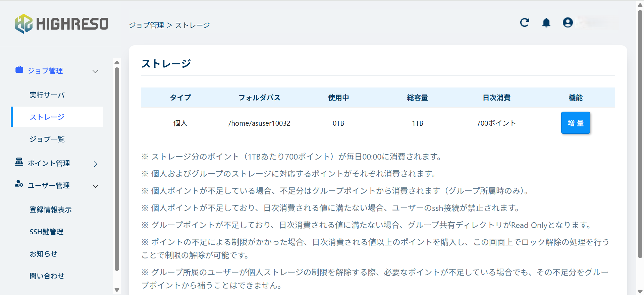
Task: Open 実行サーバ in the sidebar
Action: [47, 95]
